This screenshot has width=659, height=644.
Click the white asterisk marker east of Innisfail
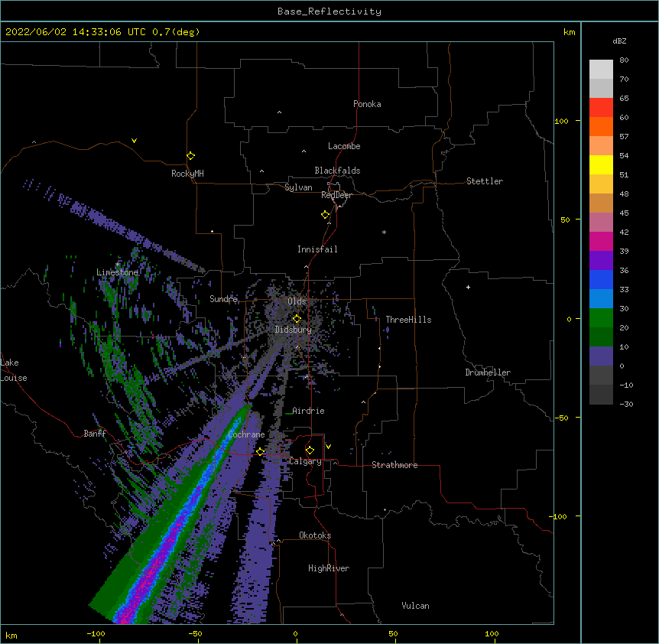(x=384, y=232)
